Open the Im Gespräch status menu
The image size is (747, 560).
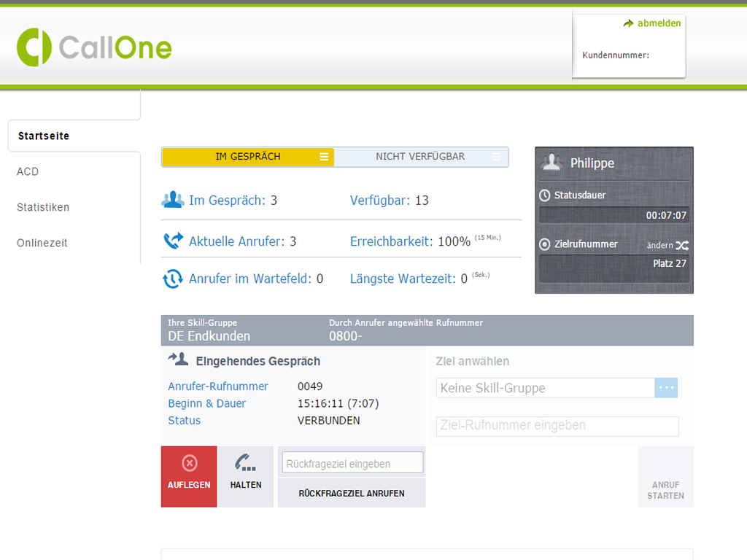(x=324, y=157)
